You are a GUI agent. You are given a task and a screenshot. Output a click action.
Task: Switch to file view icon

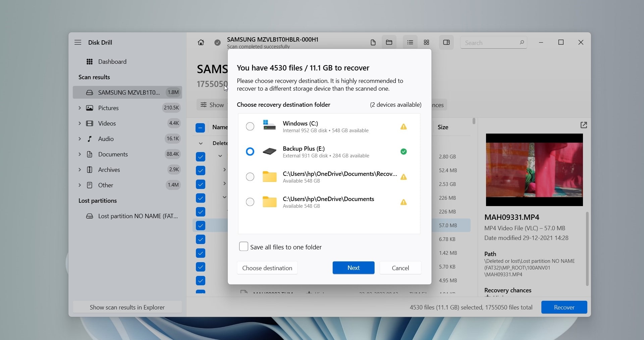[373, 42]
